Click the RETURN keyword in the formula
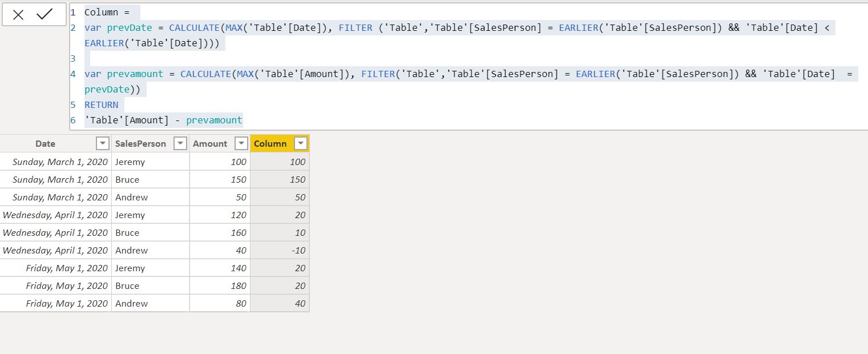 tap(102, 104)
